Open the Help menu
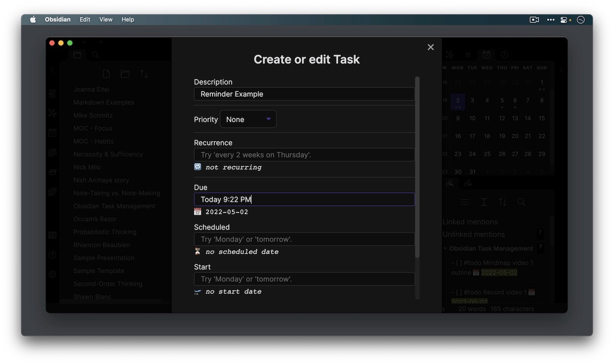Image resolution: width=614 pixels, height=364 pixels. click(x=128, y=19)
